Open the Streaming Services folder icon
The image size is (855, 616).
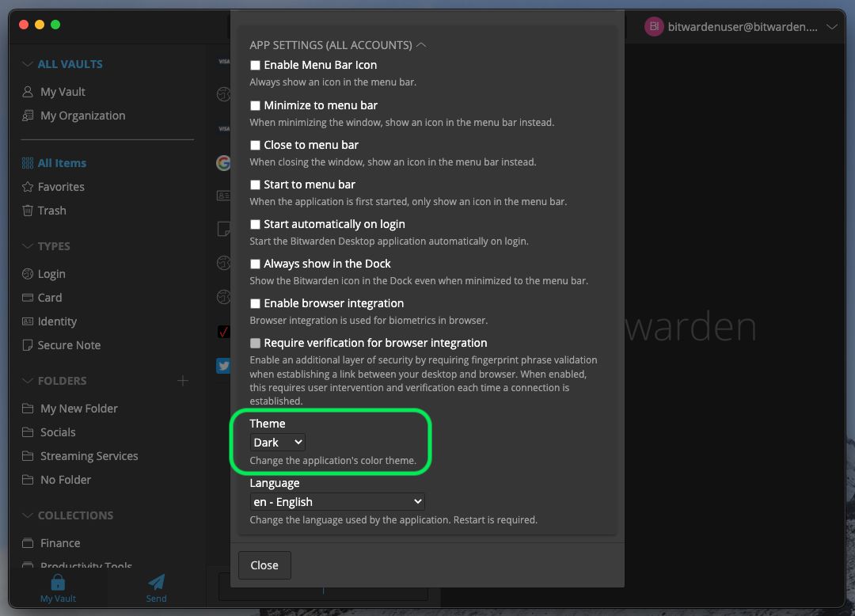[27, 456]
